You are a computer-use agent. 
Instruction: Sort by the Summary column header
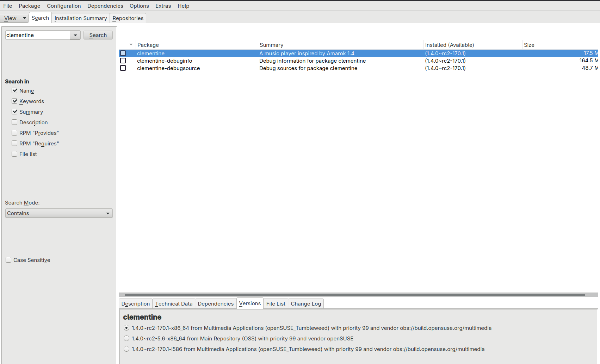coord(341,45)
